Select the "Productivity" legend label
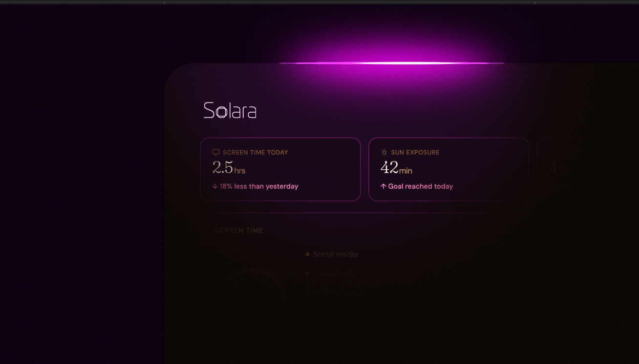The image size is (639, 364). 335,274
